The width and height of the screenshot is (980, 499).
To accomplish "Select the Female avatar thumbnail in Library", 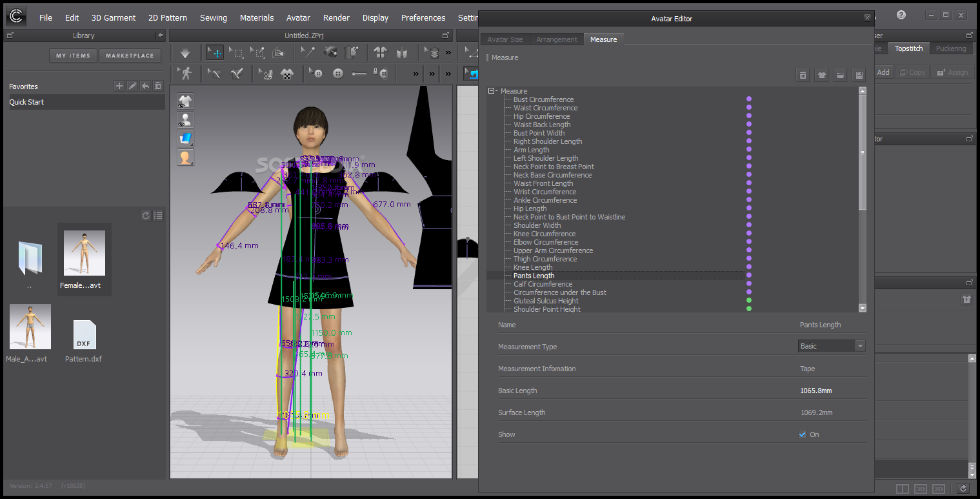I will pos(85,260).
